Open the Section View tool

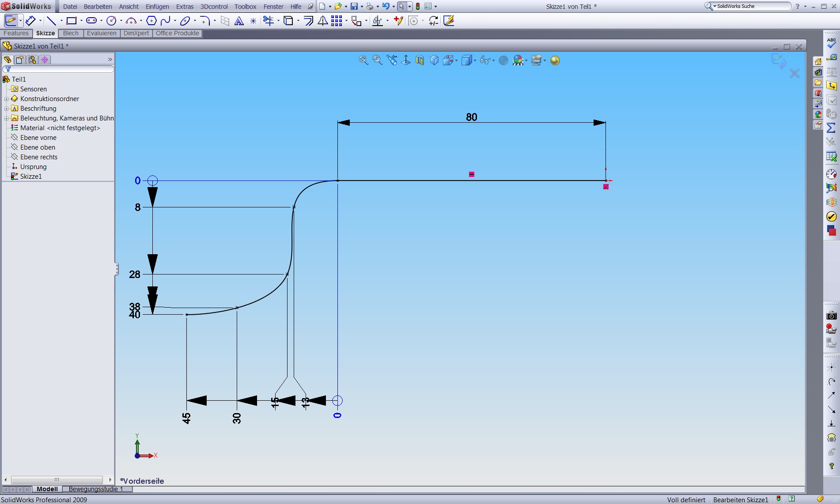pos(420,60)
